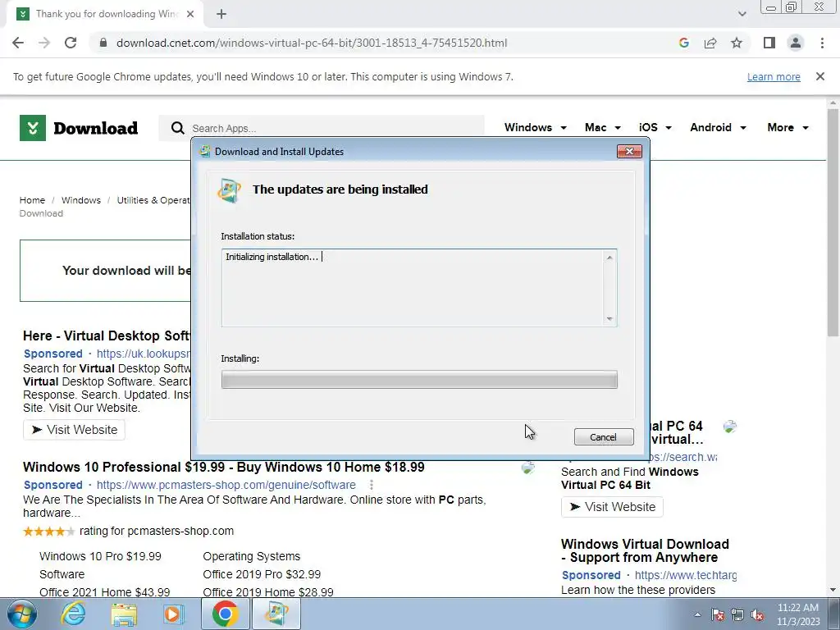The image size is (840, 630).
Task: Close the CNET download tab
Action: point(190,14)
